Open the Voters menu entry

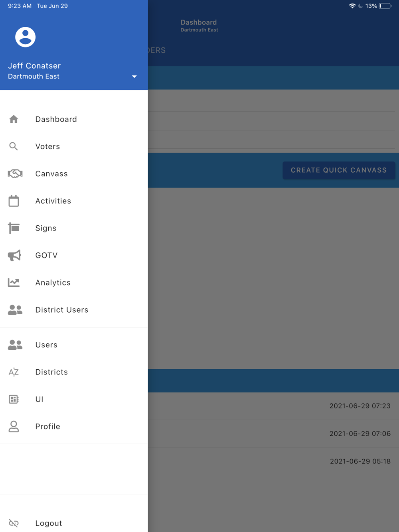point(47,146)
